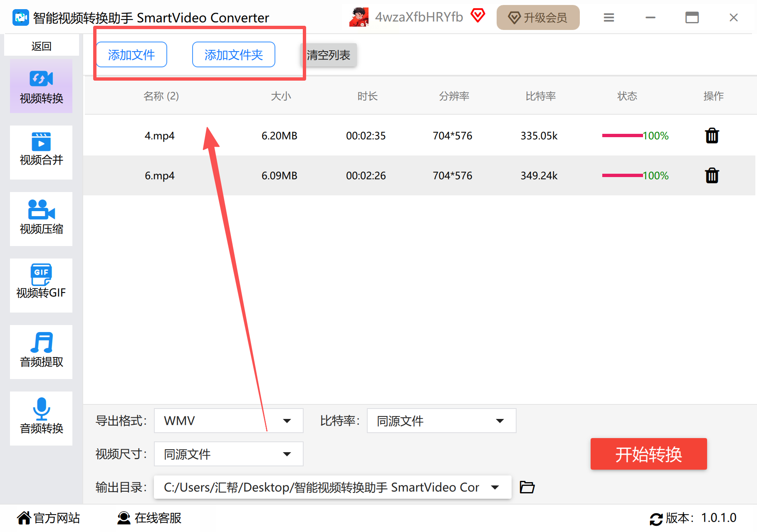This screenshot has width=757, height=532.
Task: Click 添加文件夹 to add a folder
Action: coord(234,54)
